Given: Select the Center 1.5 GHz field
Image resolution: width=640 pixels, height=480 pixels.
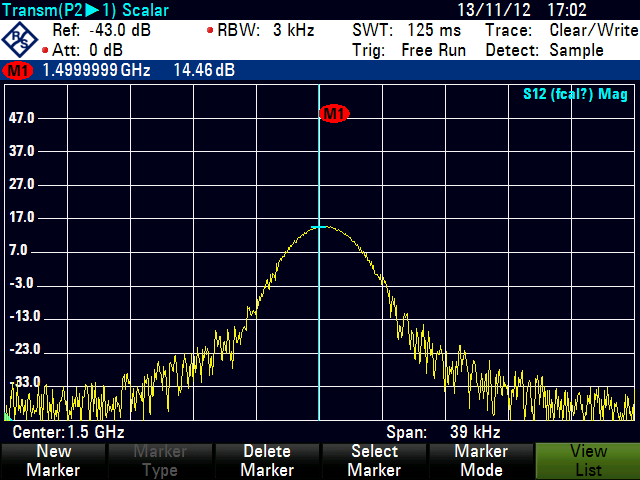Looking at the screenshot, I should [x=68, y=433].
